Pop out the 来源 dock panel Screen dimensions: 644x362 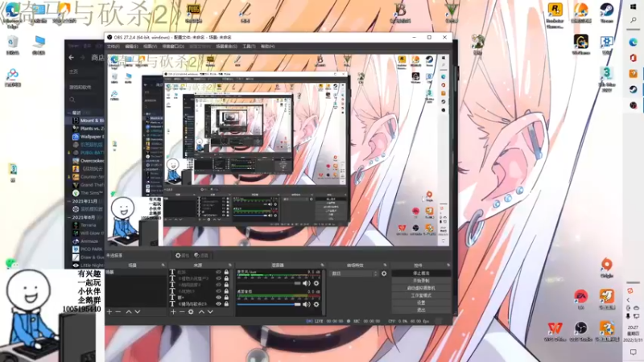click(x=230, y=265)
